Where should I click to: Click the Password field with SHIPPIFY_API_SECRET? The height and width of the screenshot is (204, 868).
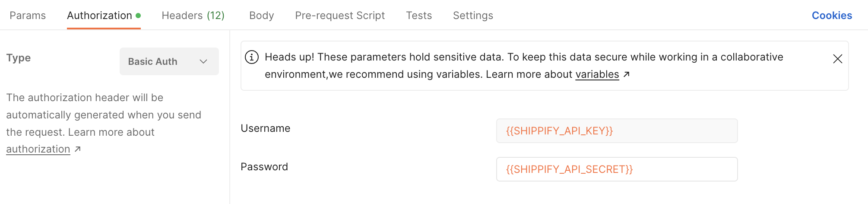tap(617, 169)
